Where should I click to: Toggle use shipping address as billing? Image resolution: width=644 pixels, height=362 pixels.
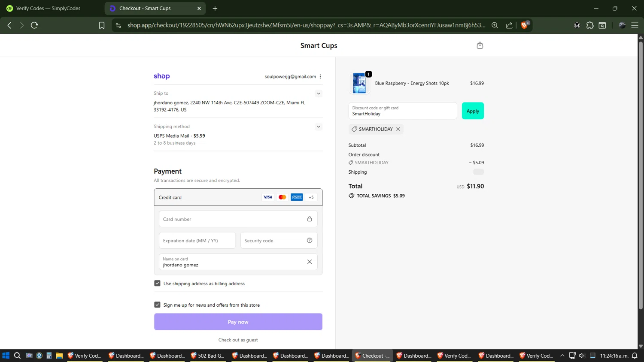[x=157, y=284]
